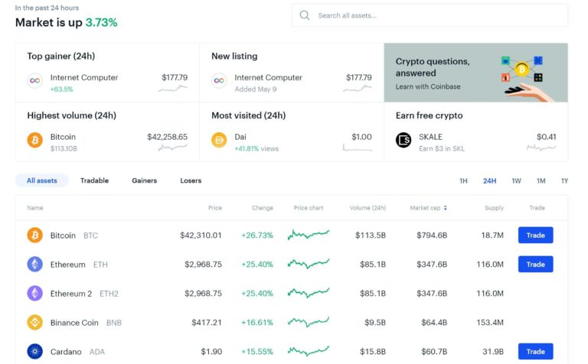Click the search magnifier icon
Viewport: 588px width, 364px height.
tap(305, 15)
